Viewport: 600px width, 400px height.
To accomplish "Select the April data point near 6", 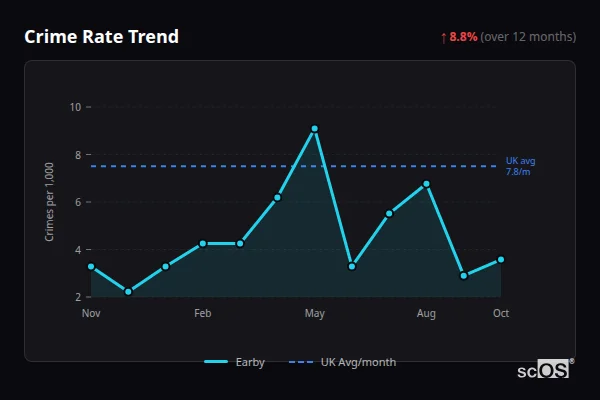I will [x=277, y=198].
